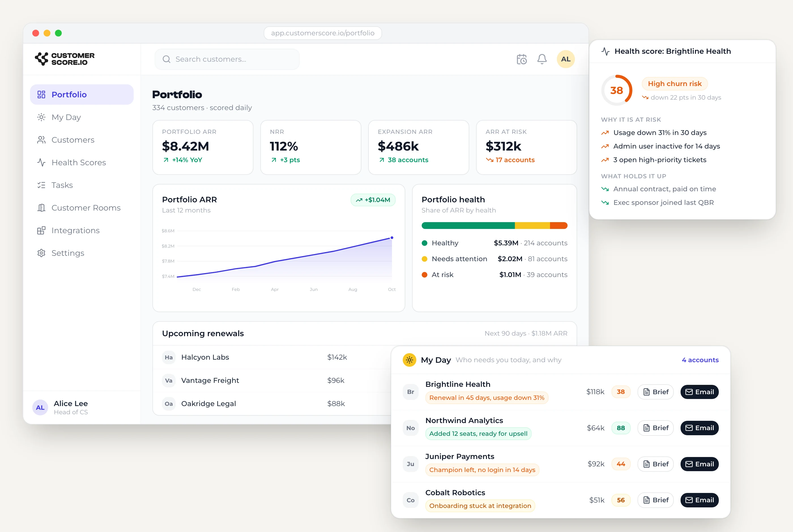Open the Brief for Brightline Health
Viewport: 793px width, 532px height.
656,392
